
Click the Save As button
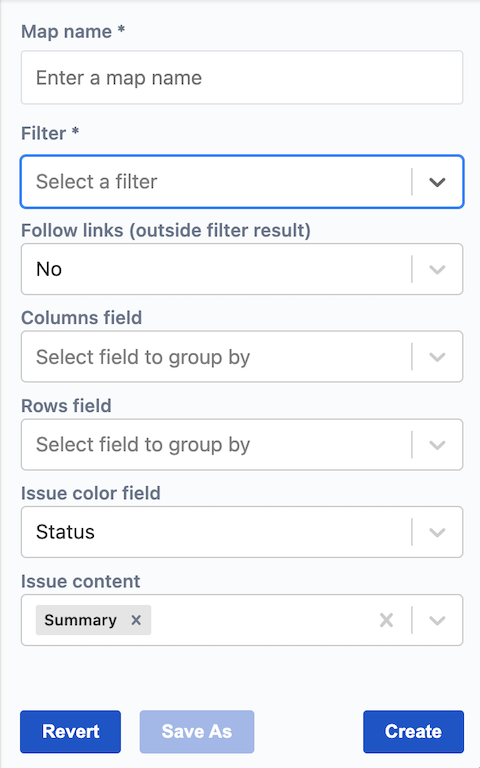coord(197,732)
